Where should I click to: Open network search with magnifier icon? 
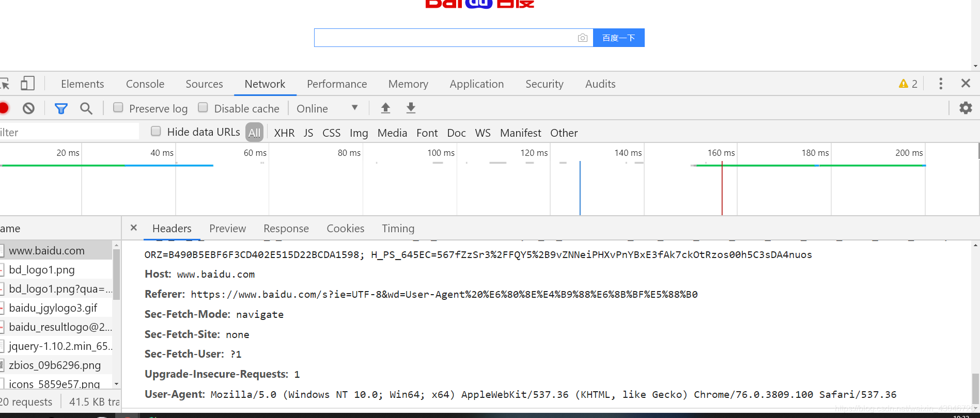pos(86,108)
